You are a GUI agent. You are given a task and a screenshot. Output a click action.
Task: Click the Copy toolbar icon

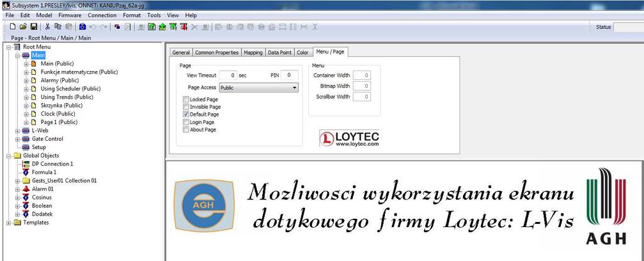[x=58, y=26]
